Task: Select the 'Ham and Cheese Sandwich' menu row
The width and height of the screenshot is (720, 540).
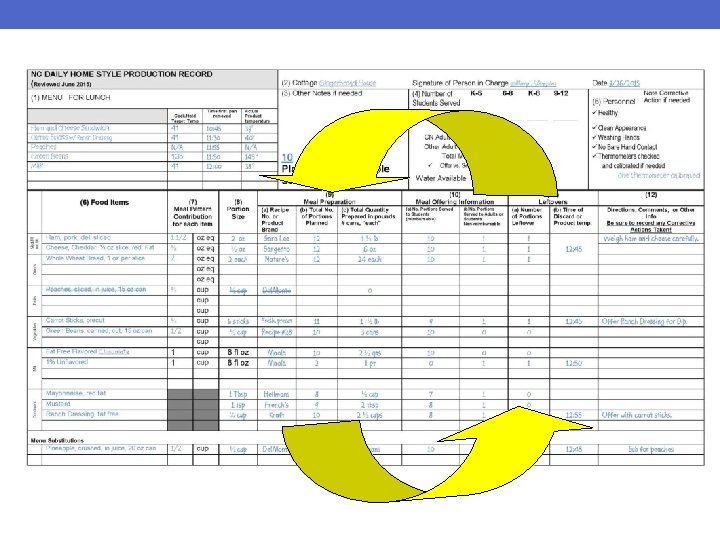Action: pos(70,128)
